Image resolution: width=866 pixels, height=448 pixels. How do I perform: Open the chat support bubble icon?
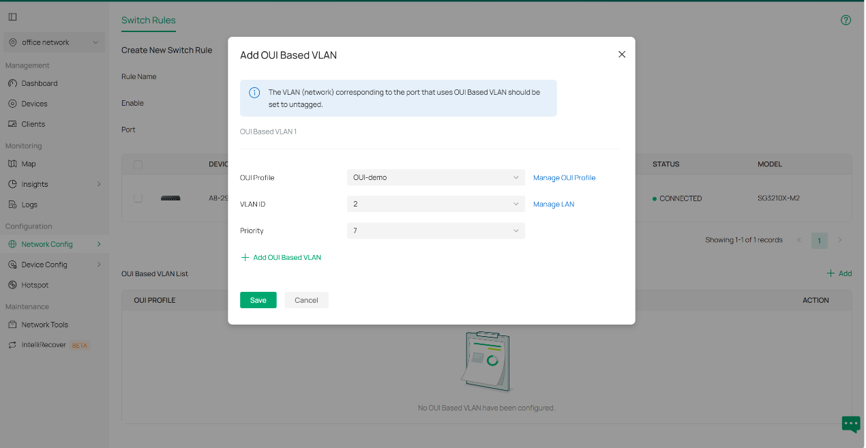pyautogui.click(x=851, y=424)
